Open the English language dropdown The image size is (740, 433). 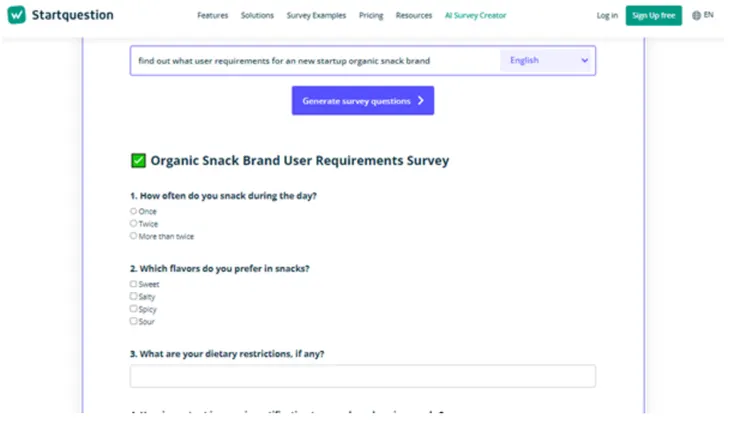pyautogui.click(x=547, y=60)
